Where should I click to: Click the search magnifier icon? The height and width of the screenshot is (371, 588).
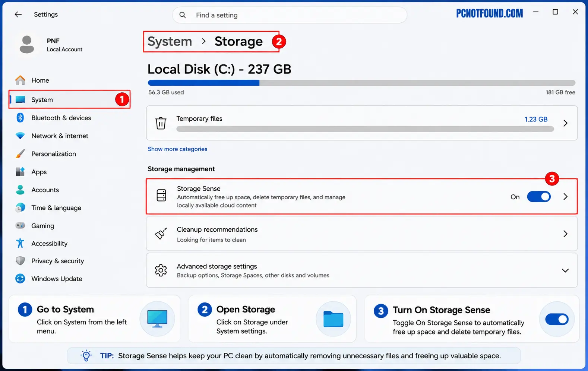(183, 15)
